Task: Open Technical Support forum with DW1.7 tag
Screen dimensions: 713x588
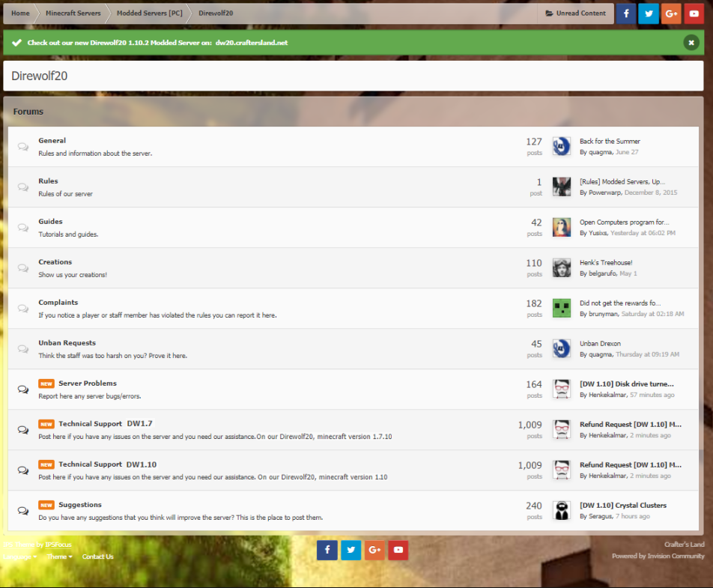Action: 91,424
